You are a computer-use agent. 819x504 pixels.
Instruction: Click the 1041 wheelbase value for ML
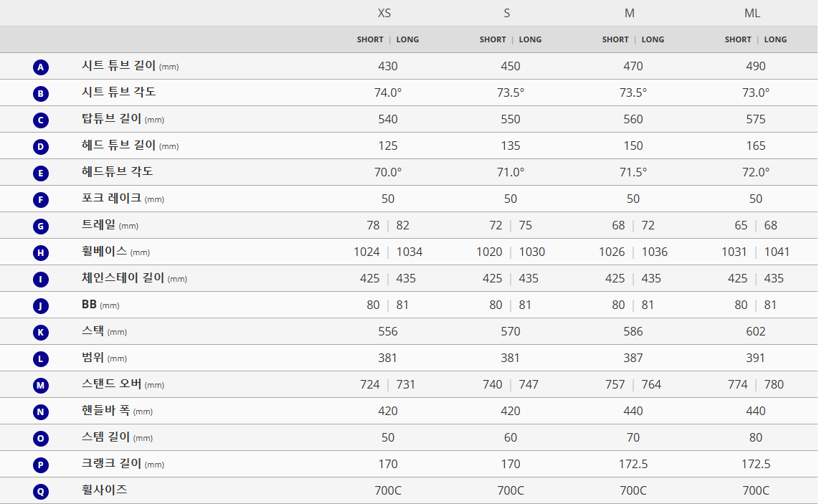pyautogui.click(x=777, y=252)
